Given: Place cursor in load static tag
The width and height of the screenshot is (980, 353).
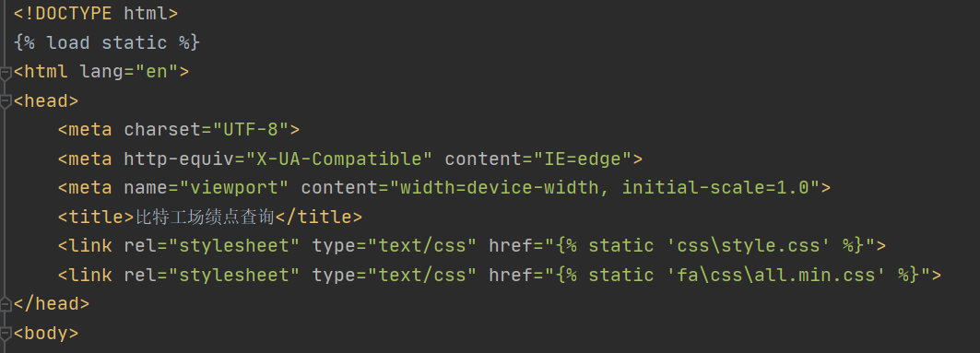Looking at the screenshot, I should click(x=107, y=42).
